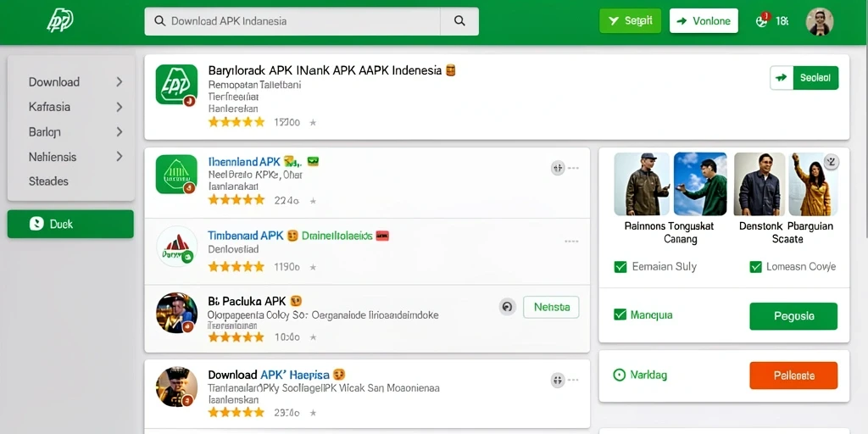This screenshot has width=868, height=434.
Task: Focus the 'Download APK Indanesia' search field
Action: point(292,21)
